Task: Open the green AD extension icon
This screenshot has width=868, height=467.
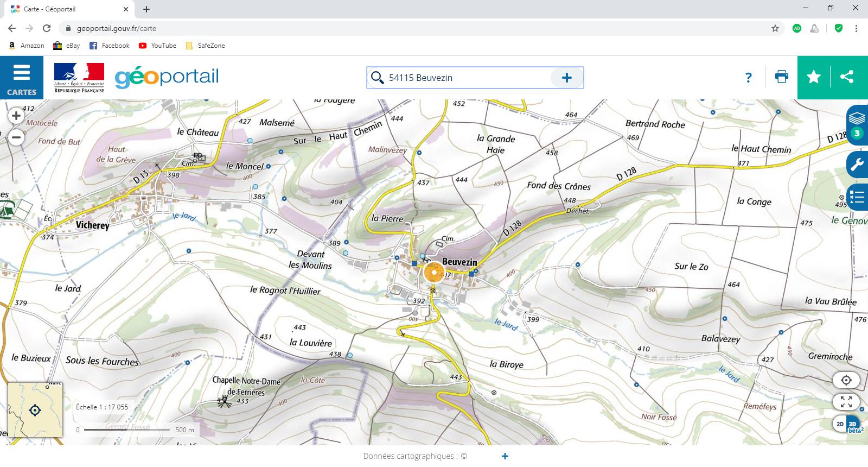Action: (x=797, y=28)
